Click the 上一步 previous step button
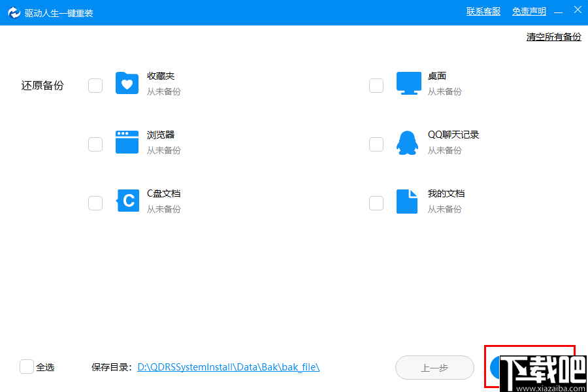 (x=434, y=367)
